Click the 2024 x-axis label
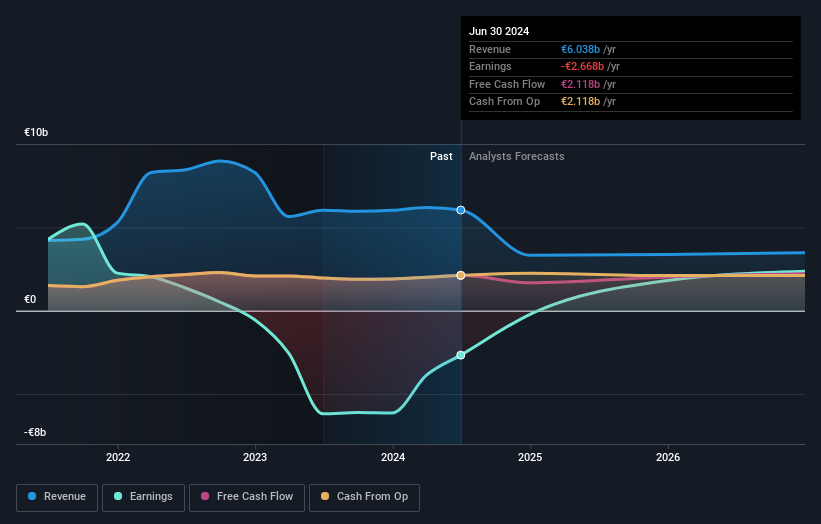The width and height of the screenshot is (821, 524). click(393, 457)
